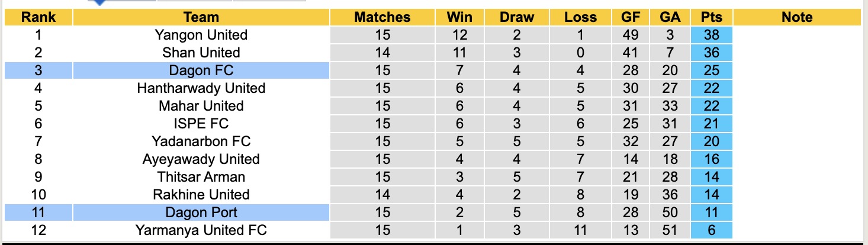
Task: Open the Shan United team link
Action: (201, 53)
